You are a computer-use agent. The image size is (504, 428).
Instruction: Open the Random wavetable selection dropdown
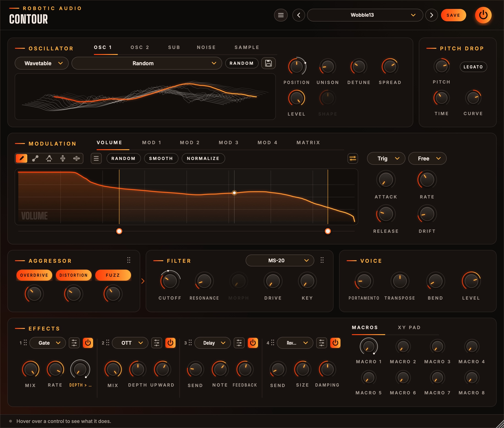(x=147, y=63)
